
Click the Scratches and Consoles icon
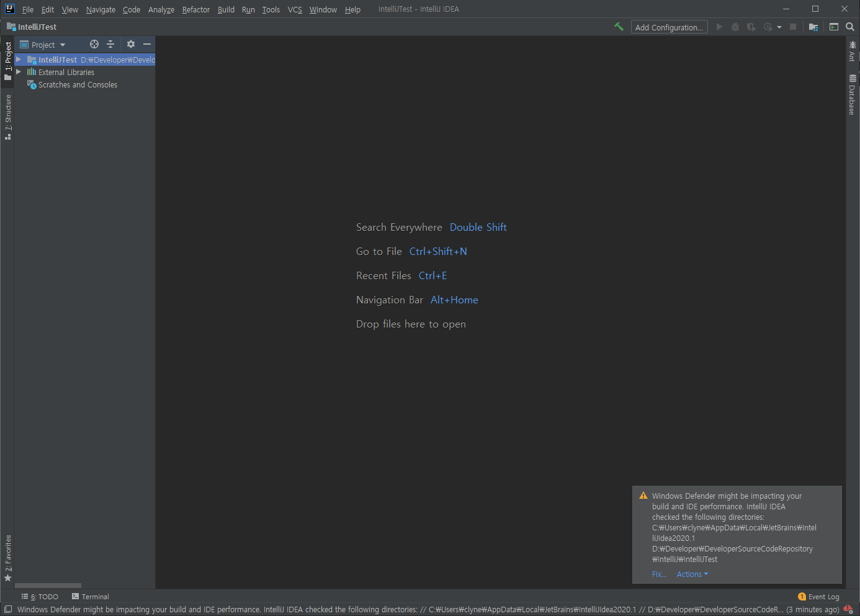[32, 84]
